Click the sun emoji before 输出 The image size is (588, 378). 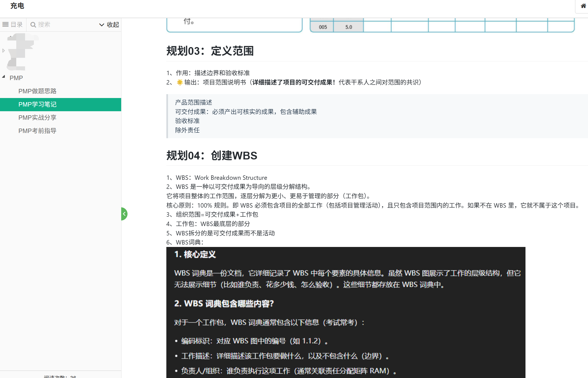click(x=180, y=82)
